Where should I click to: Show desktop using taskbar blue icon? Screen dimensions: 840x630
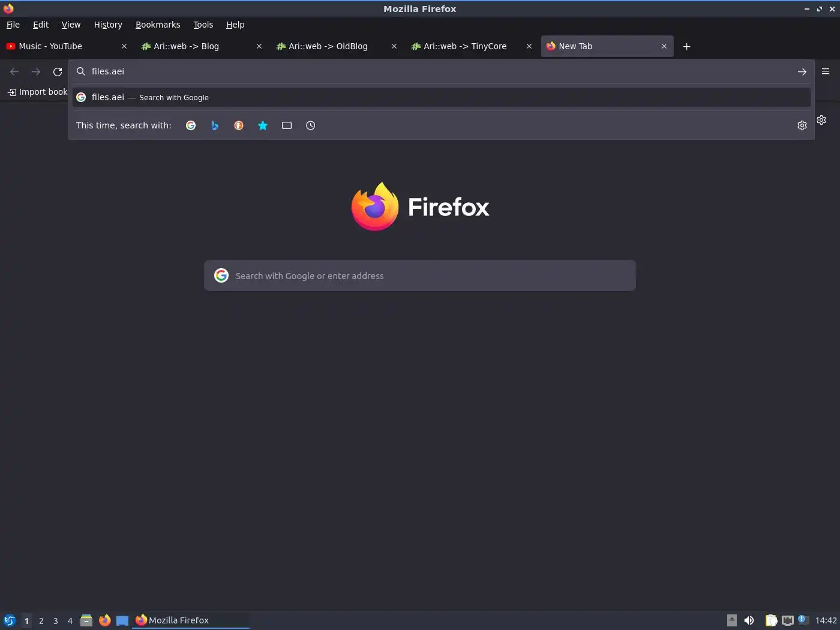[x=122, y=620]
